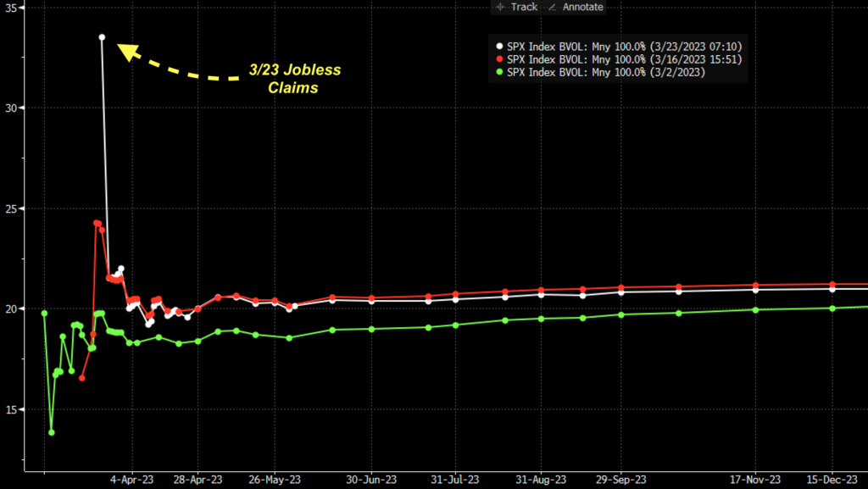Select the Annotate tool label

(x=584, y=7)
